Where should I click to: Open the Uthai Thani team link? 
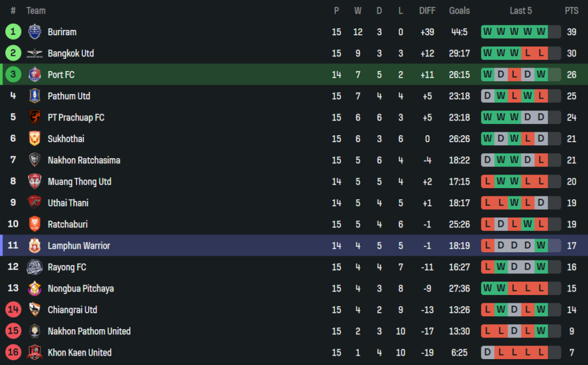click(69, 203)
